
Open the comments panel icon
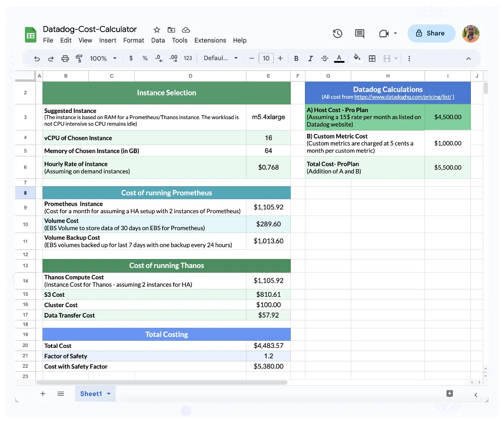pyautogui.click(x=360, y=34)
